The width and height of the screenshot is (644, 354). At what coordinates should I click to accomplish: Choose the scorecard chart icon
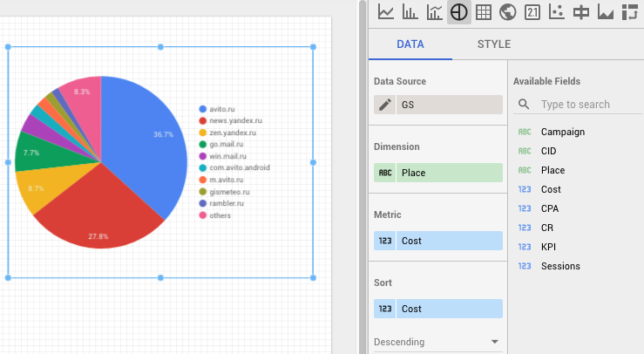532,12
